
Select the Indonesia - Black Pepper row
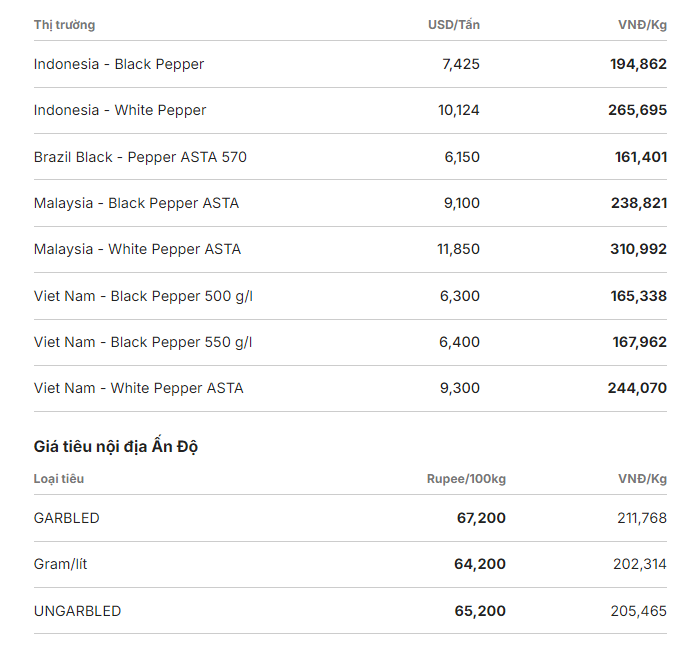(x=350, y=64)
